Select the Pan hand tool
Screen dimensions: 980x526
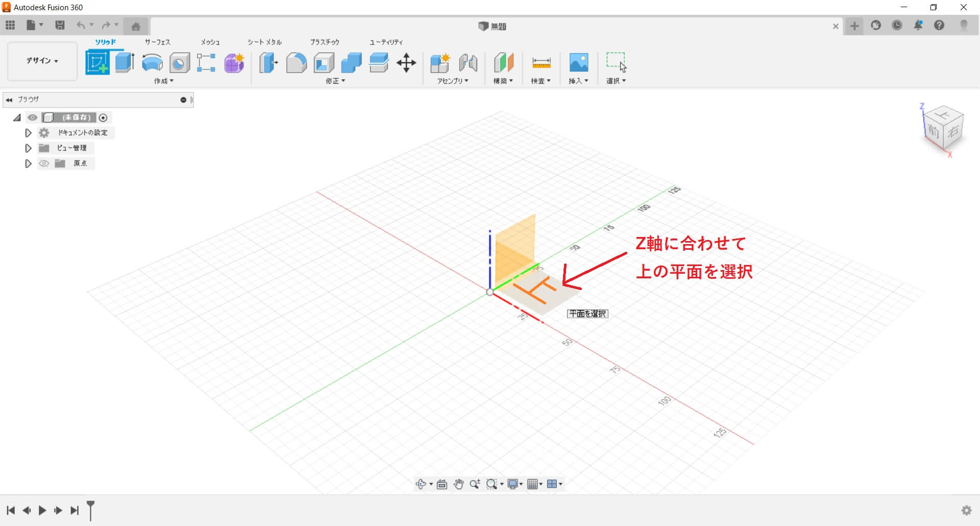pyautogui.click(x=458, y=484)
